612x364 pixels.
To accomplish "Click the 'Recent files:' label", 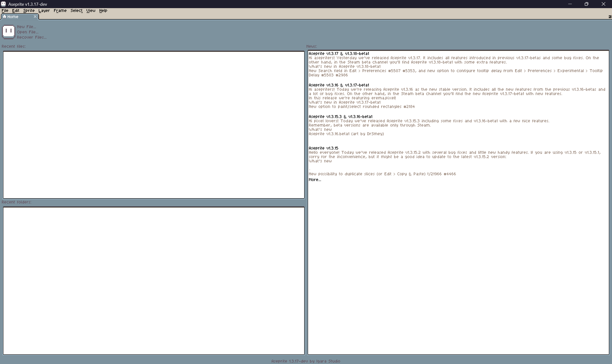I will click(13, 46).
